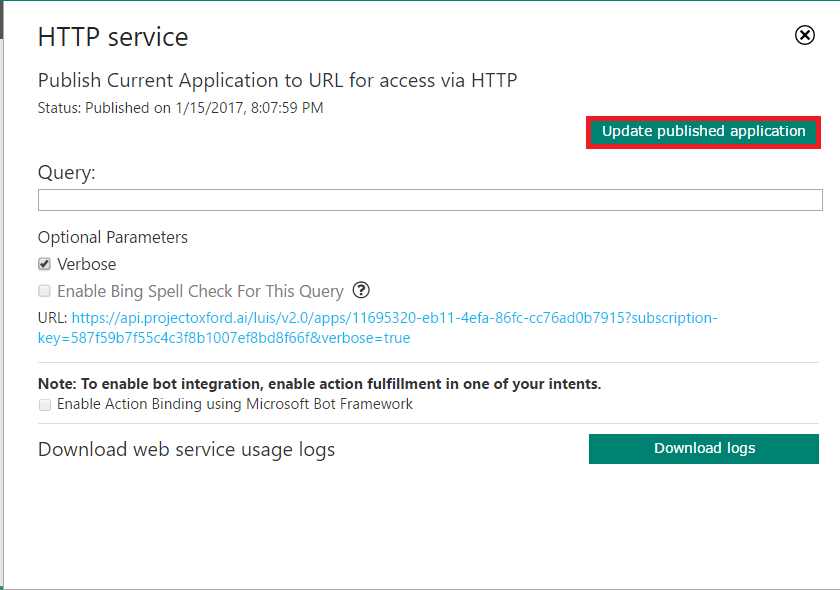Click Publish Current Application heading

tap(277, 80)
